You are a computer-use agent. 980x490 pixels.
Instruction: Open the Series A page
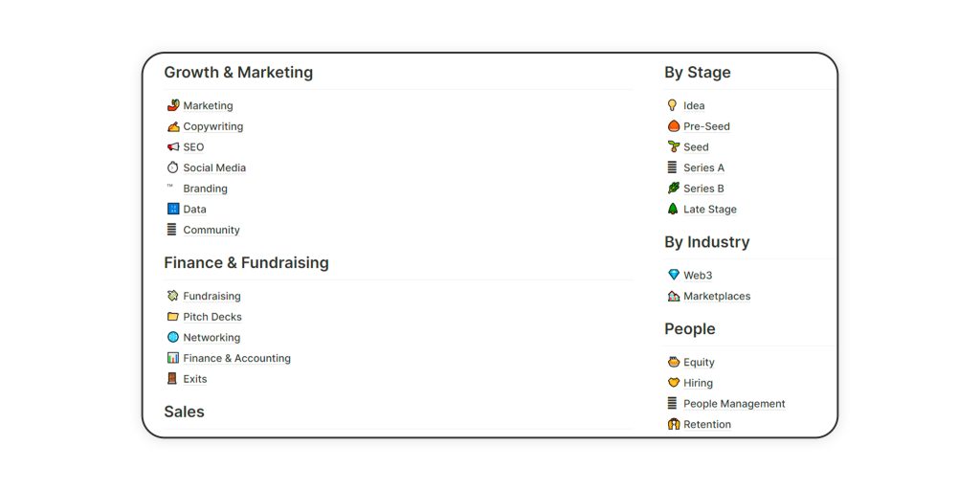coord(703,167)
